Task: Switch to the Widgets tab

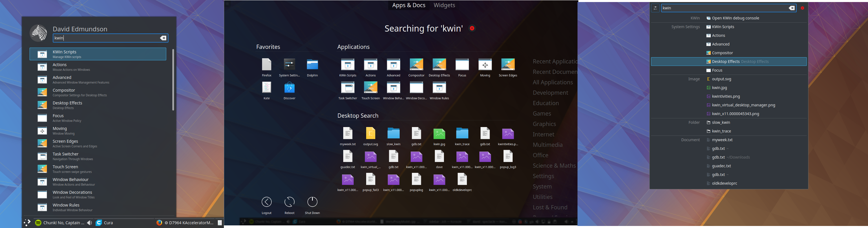Action: [444, 5]
